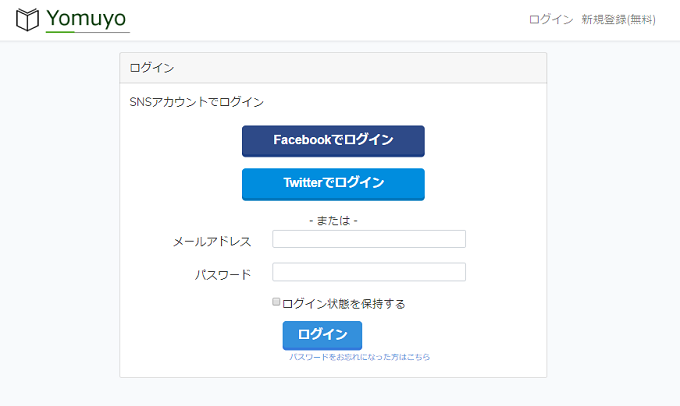Click the white top navigation bar area
The height and width of the screenshot is (406, 680).
coord(330,20)
